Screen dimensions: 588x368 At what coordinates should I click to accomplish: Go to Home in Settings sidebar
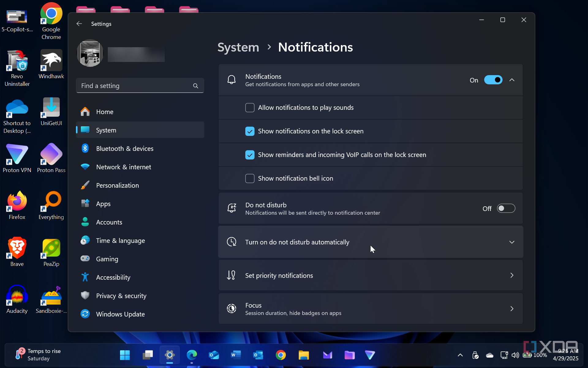(x=140, y=112)
